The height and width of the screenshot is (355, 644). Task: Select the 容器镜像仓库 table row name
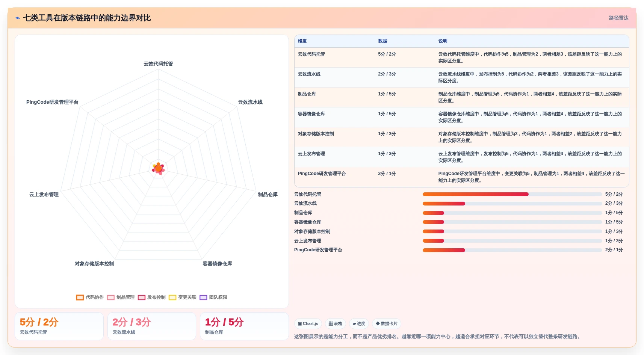[311, 114]
